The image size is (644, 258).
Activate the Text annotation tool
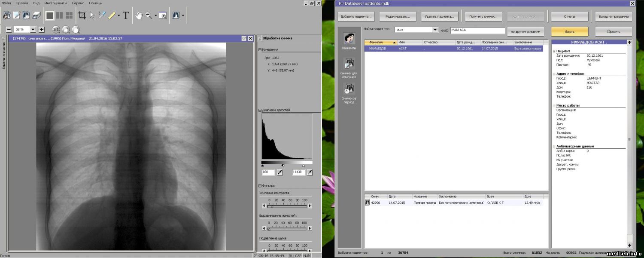click(125, 15)
